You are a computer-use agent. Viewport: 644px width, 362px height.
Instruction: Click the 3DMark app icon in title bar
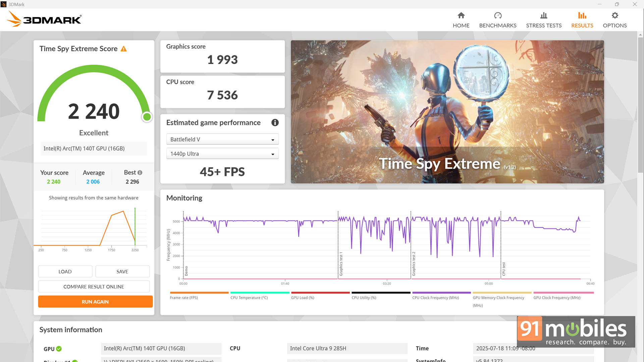tap(4, 4)
